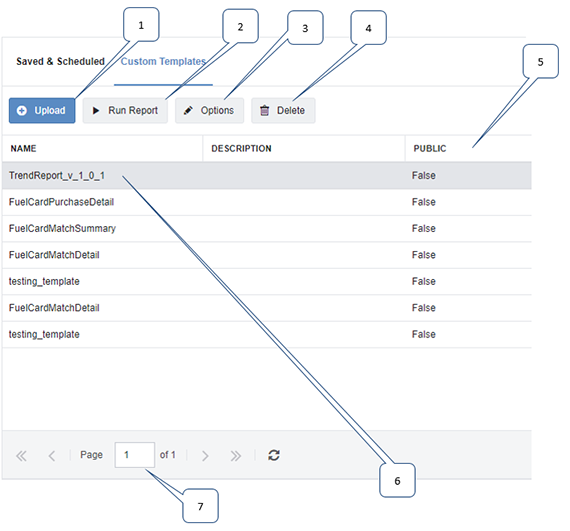Select the FuelCardMatchSummary row
The width and height of the screenshot is (570, 531).
point(267,229)
